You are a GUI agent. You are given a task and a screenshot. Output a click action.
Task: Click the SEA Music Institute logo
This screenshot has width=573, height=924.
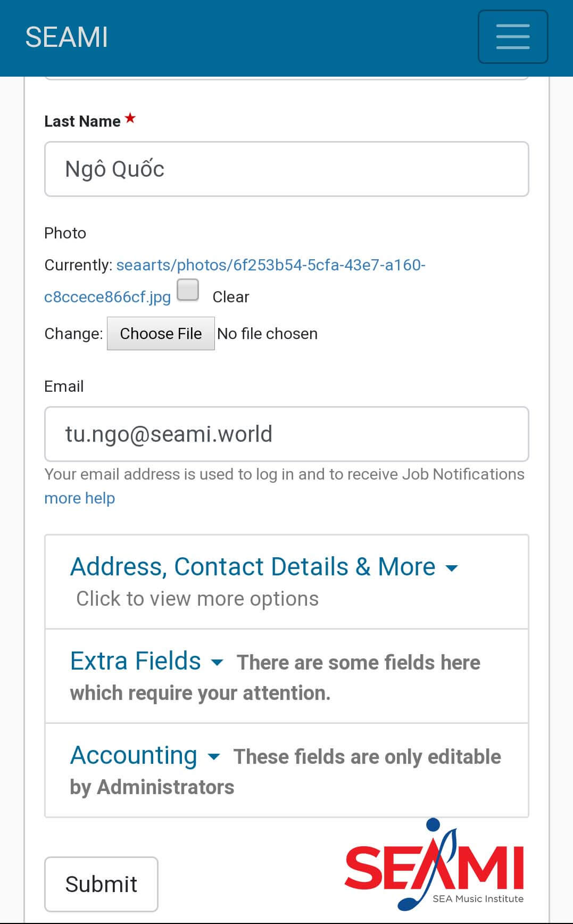(x=434, y=865)
